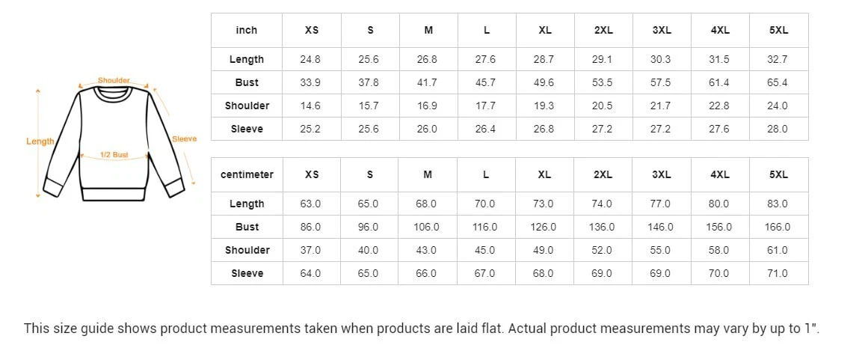The width and height of the screenshot is (868, 348).
Task: Select the Bust row label in the inch table
Action: 247,82
